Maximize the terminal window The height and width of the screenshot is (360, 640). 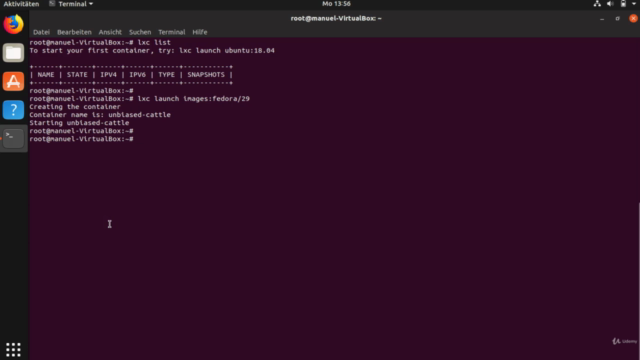(x=618, y=18)
